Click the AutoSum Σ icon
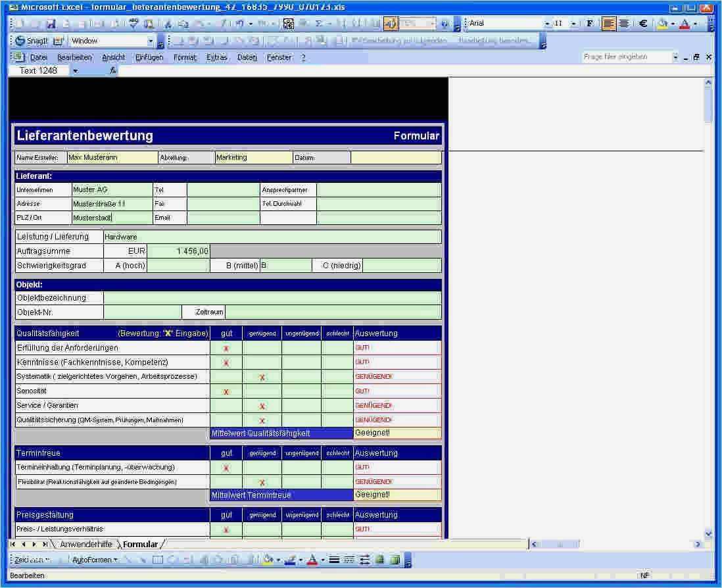This screenshot has width=722, height=588. pyautogui.click(x=320, y=23)
